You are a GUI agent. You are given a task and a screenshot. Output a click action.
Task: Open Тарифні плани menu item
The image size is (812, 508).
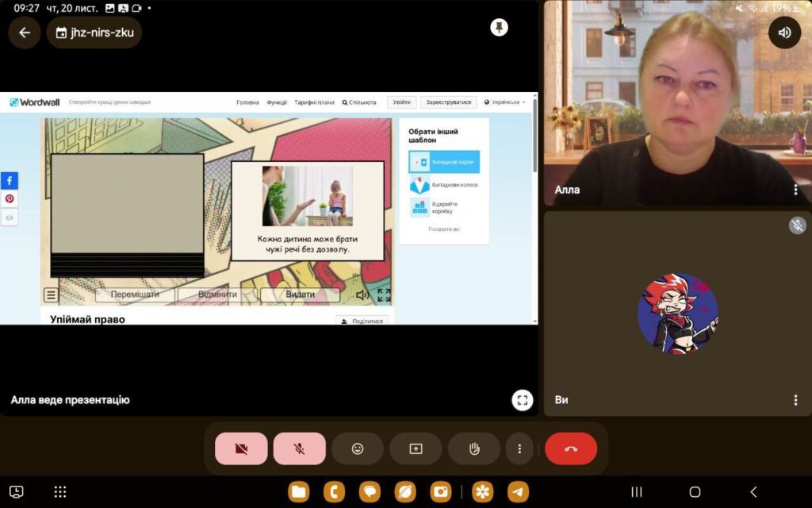pos(314,102)
